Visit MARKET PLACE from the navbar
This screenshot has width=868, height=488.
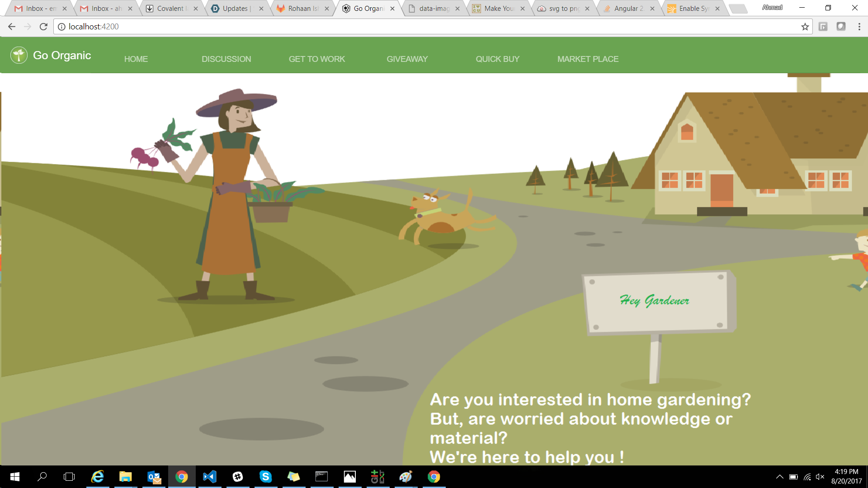coord(588,59)
